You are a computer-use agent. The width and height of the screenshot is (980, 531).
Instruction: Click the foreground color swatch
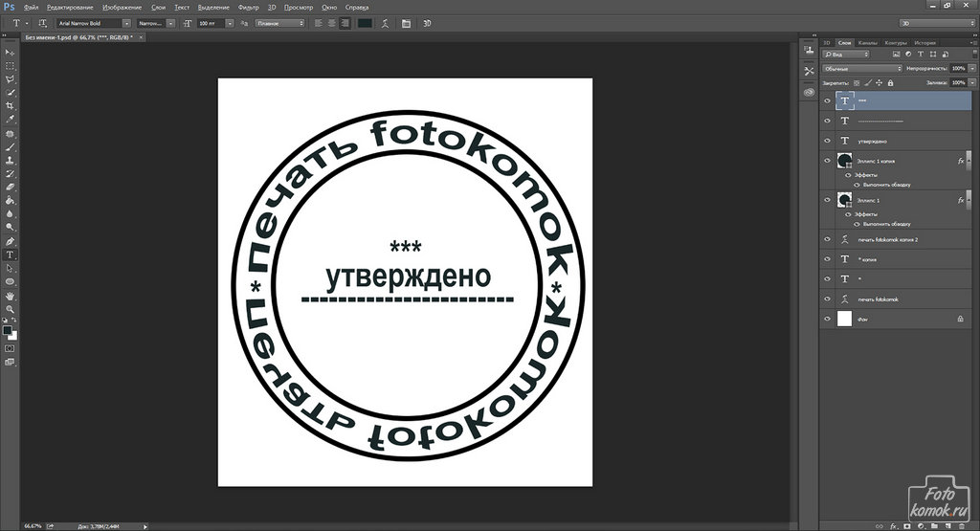7,330
